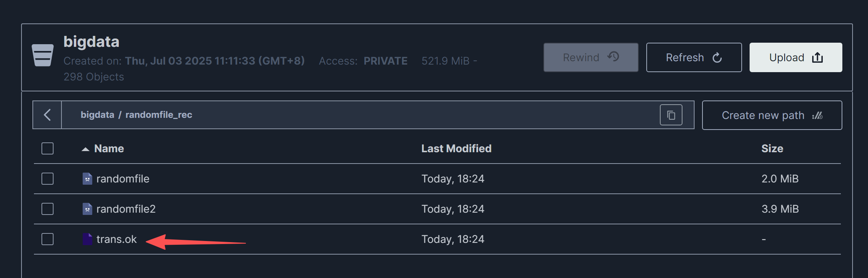This screenshot has height=278, width=868.
Task: Sort by the Size column header
Action: (772, 148)
